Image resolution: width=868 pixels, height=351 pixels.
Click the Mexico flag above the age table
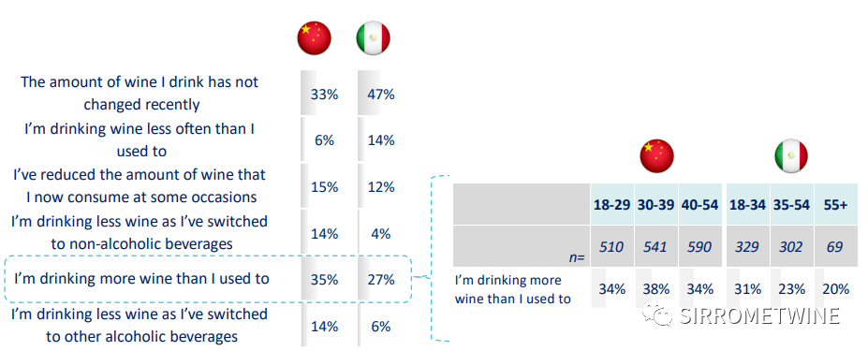point(791,156)
